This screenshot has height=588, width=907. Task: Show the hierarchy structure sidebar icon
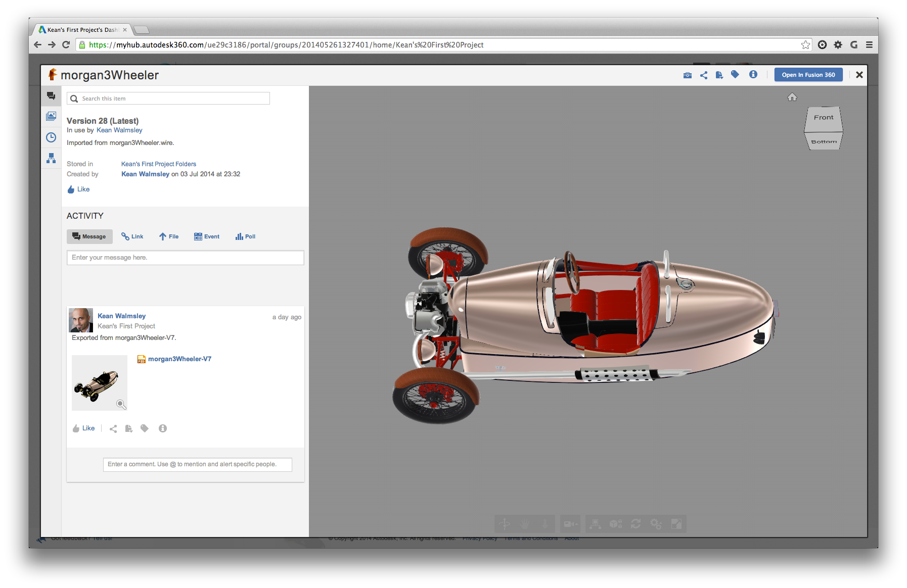click(x=51, y=158)
